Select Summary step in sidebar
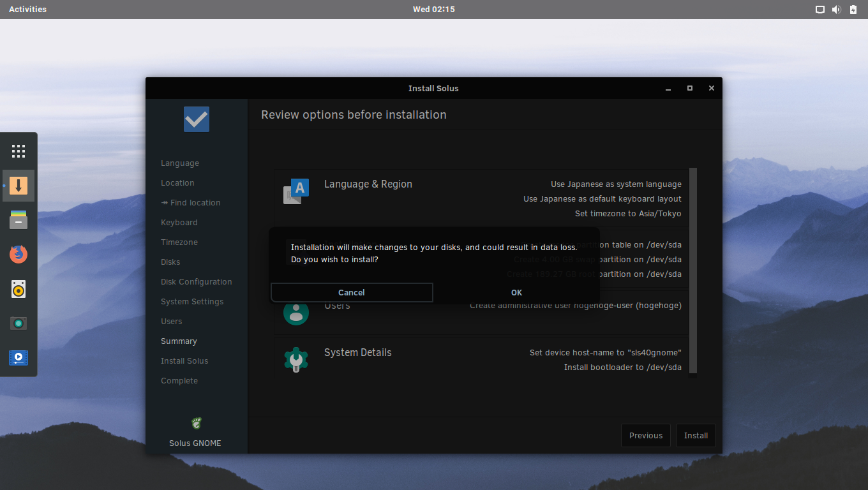The image size is (868, 490). pos(179,341)
